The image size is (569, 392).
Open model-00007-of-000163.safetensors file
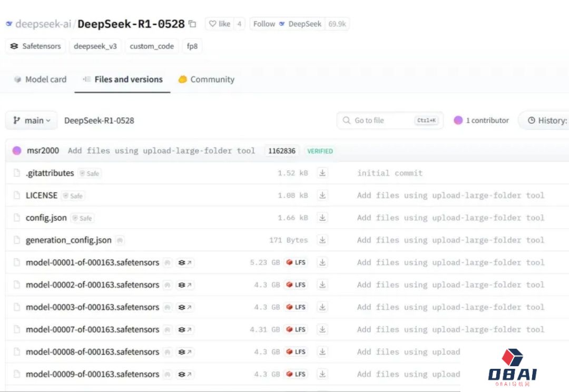coord(93,330)
